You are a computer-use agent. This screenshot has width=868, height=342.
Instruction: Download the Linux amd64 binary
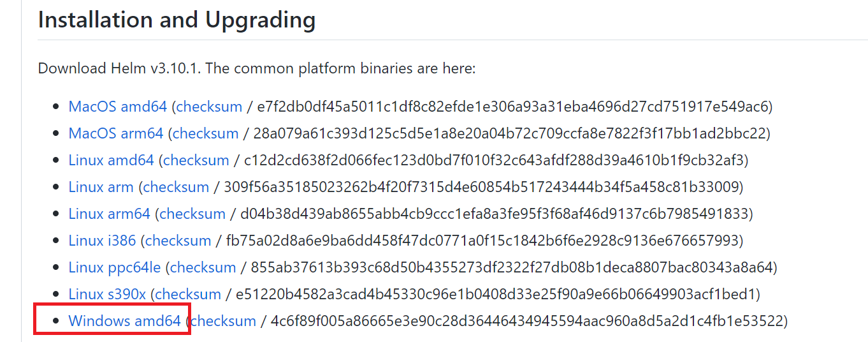[x=111, y=160]
